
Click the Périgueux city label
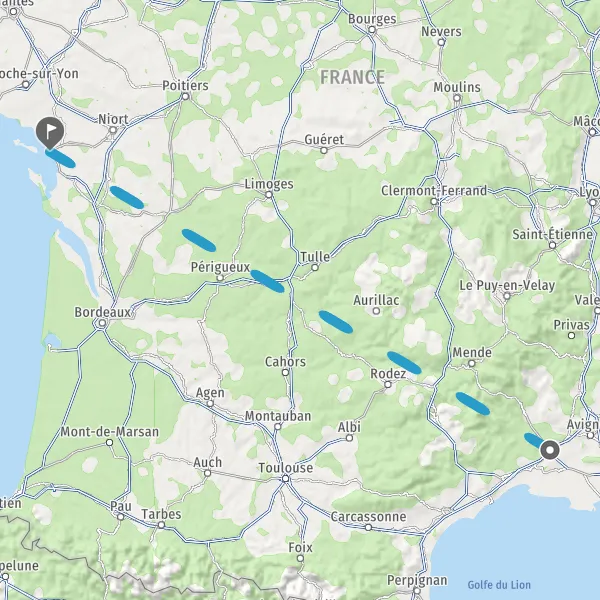point(220,267)
